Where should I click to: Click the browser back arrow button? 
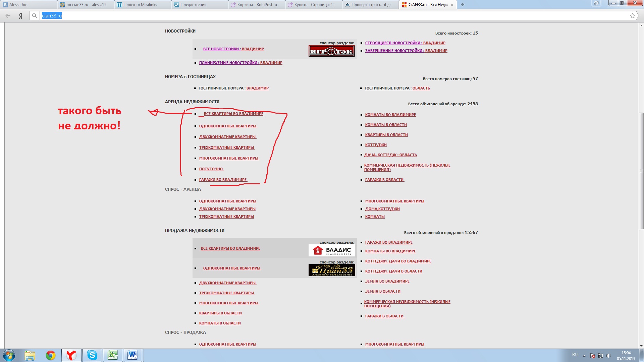pyautogui.click(x=8, y=16)
